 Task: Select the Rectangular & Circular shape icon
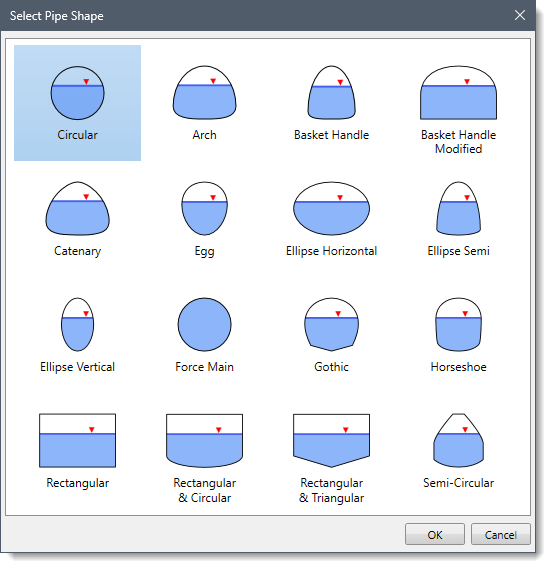pos(205,440)
